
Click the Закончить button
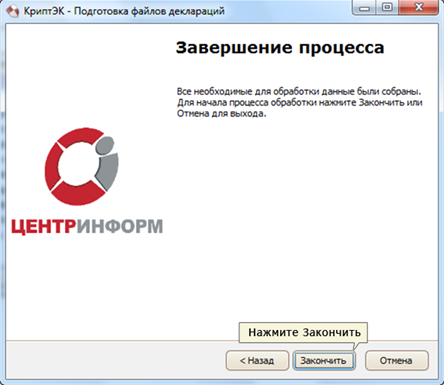[324, 360]
